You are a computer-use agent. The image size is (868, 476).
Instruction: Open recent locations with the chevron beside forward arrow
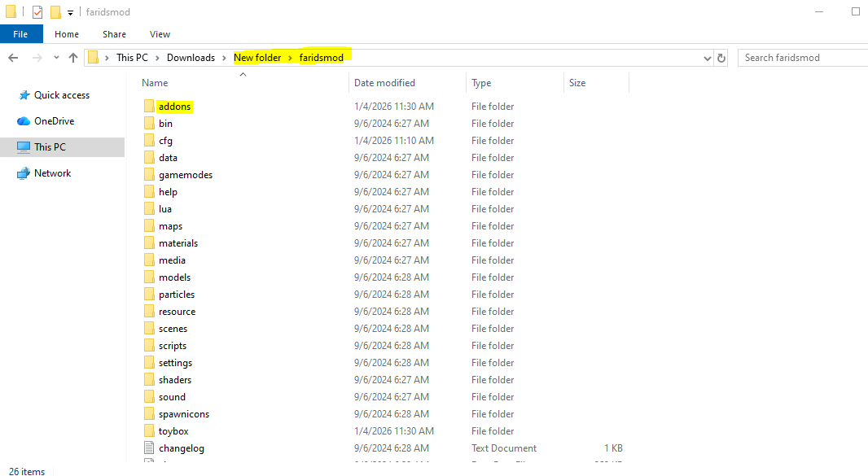coord(55,57)
